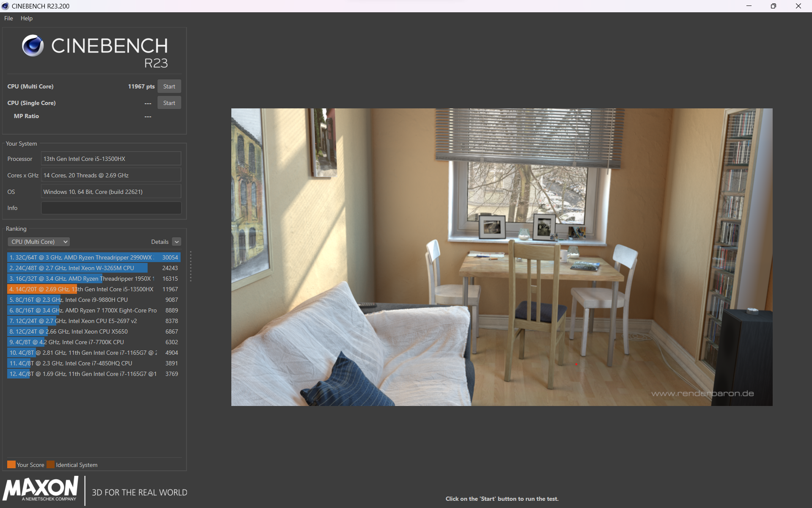
Task: Click the Details label in Ranking panel
Action: 159,242
